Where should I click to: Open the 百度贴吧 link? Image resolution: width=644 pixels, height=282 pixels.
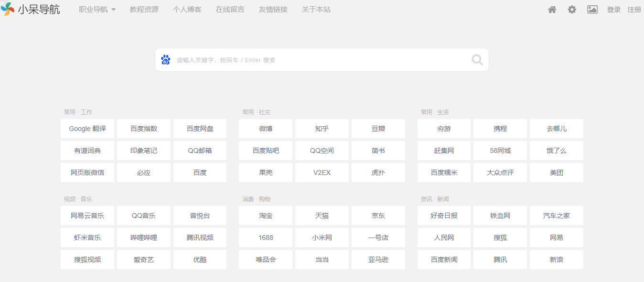click(x=266, y=151)
